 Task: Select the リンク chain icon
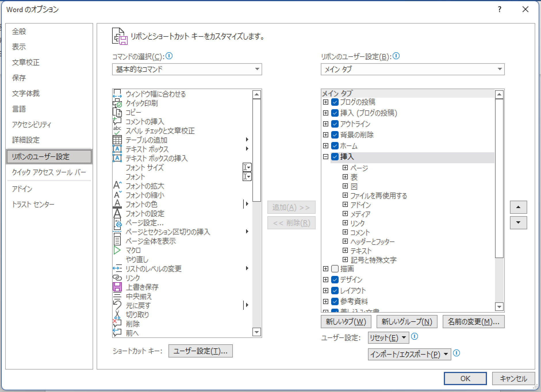point(117,278)
